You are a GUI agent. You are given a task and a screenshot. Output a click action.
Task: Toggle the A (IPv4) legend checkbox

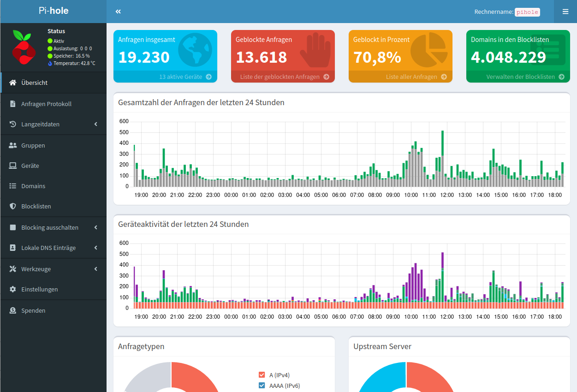click(x=262, y=375)
